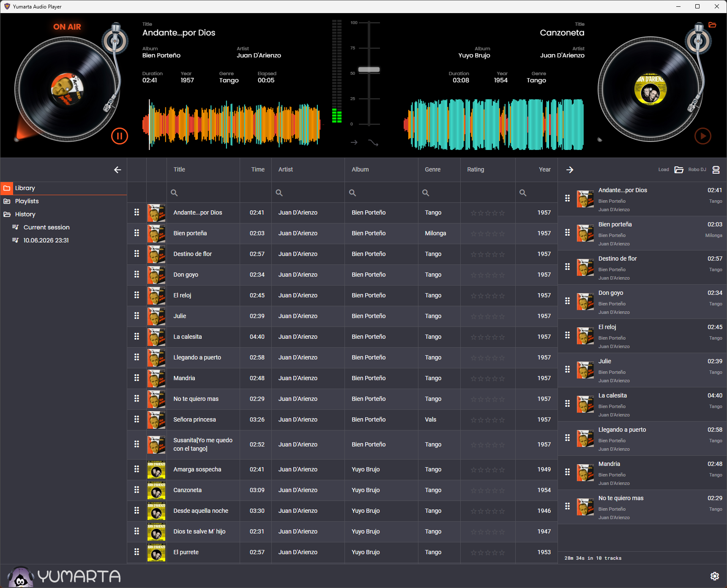The height and width of the screenshot is (588, 727).
Task: Seek within the left deck waveform
Action: click(231, 125)
